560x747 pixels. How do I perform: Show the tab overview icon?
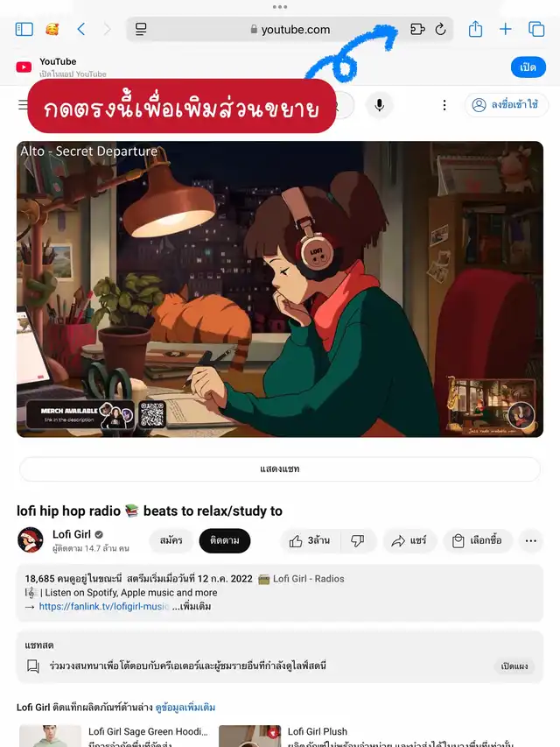pyautogui.click(x=536, y=30)
